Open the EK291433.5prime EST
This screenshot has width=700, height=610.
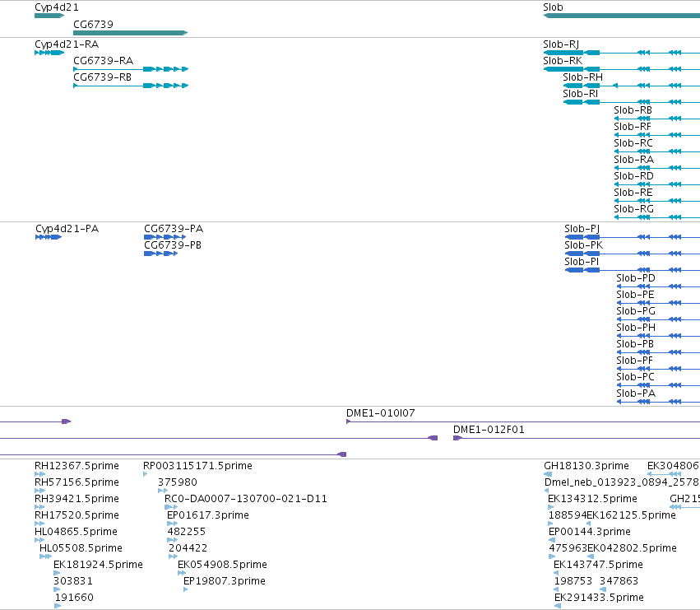(x=558, y=606)
